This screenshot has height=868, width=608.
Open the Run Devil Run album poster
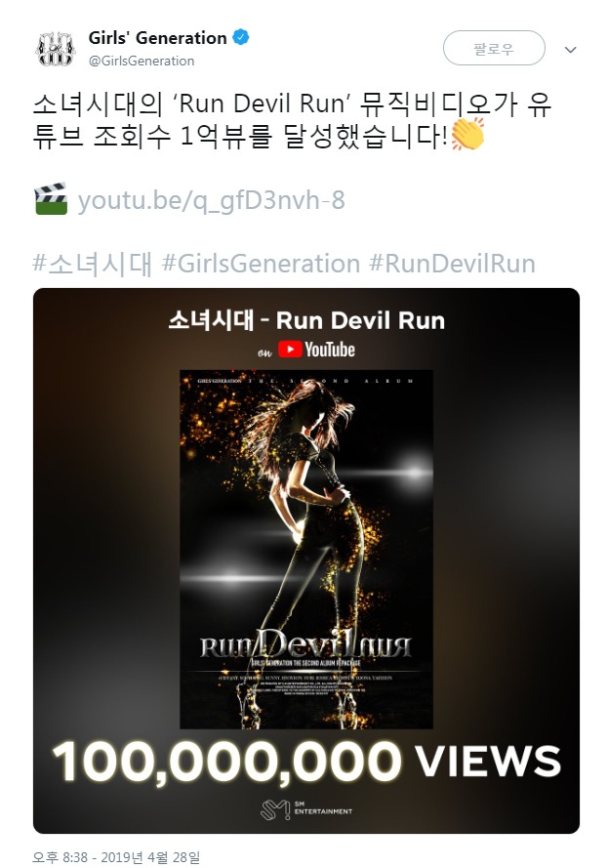point(305,549)
